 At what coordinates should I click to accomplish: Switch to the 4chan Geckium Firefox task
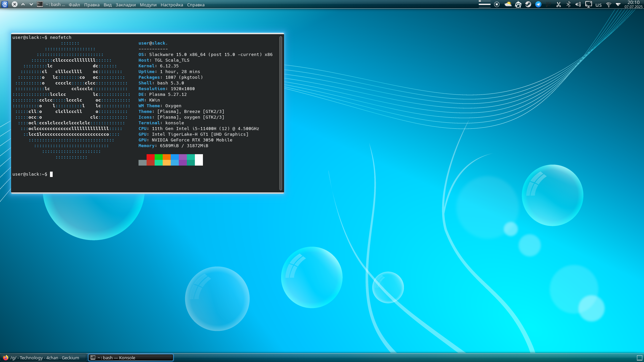[44, 358]
